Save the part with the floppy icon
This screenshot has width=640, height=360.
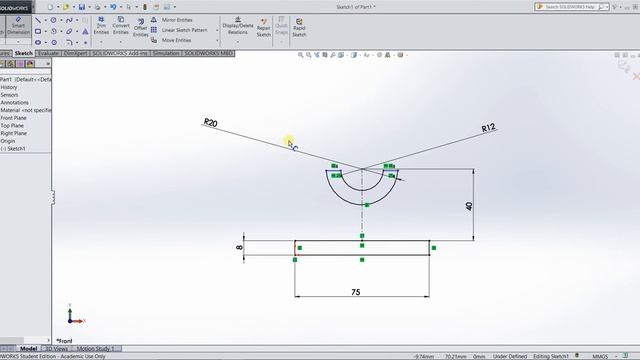click(82, 7)
